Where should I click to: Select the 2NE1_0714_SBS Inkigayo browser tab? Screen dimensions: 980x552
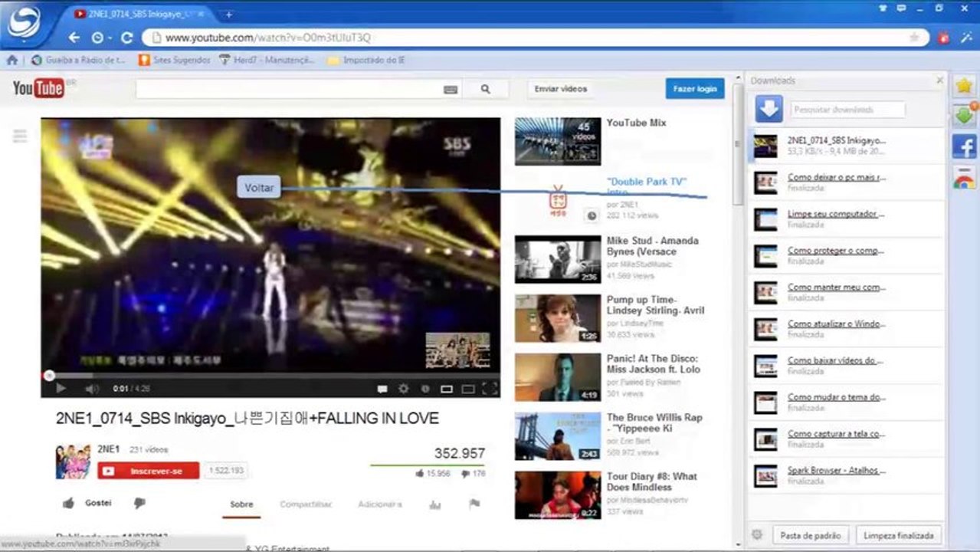(x=140, y=15)
